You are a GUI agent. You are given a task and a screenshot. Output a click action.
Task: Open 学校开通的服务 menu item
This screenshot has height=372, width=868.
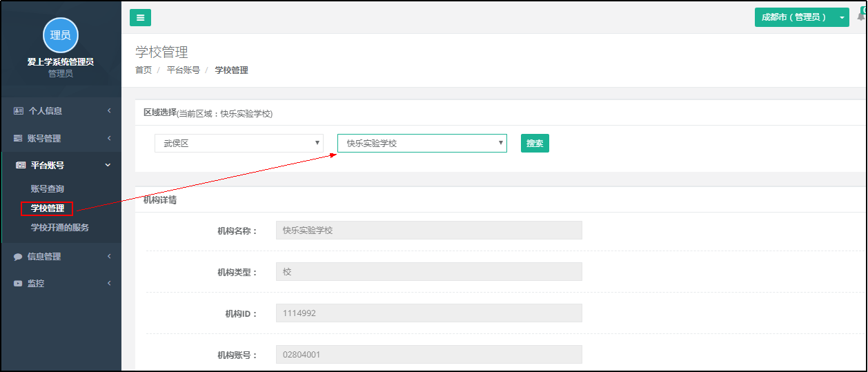click(x=60, y=228)
